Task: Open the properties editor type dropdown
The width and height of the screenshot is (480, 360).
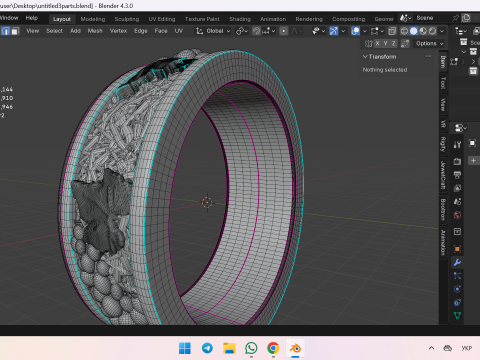Action: pos(461,128)
